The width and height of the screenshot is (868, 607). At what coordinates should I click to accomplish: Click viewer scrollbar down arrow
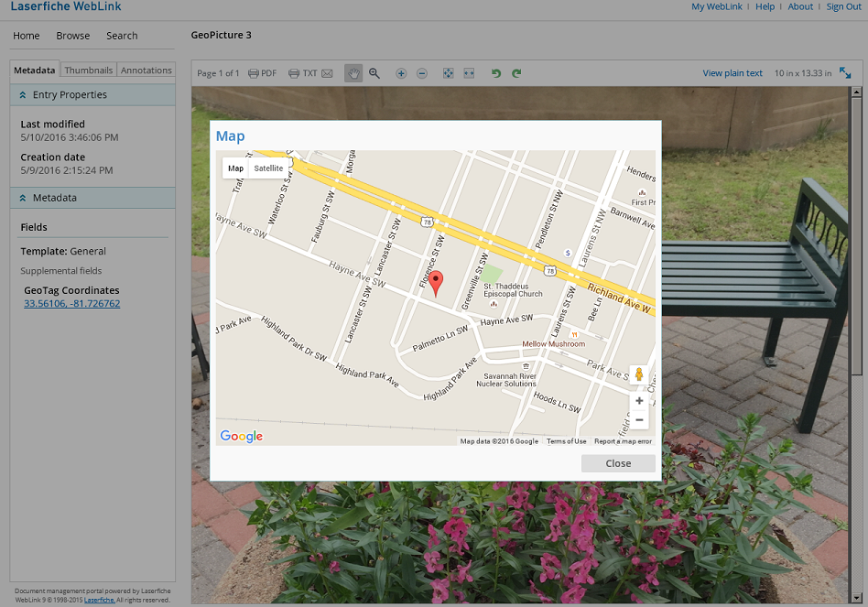856,598
